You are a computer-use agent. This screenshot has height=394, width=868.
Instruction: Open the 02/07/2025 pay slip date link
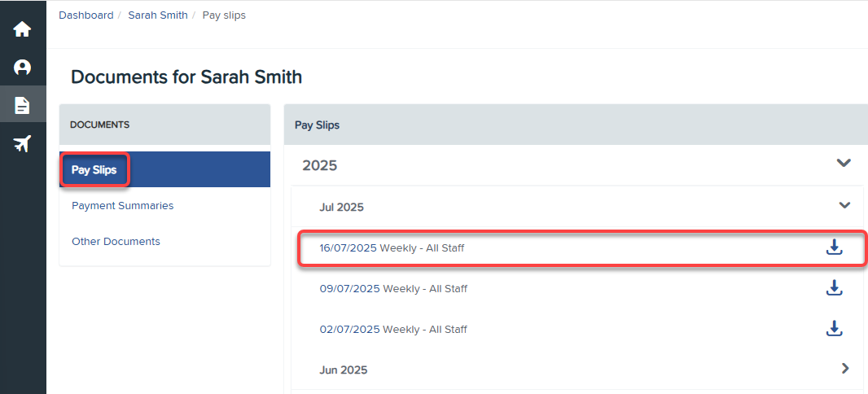[x=350, y=329]
